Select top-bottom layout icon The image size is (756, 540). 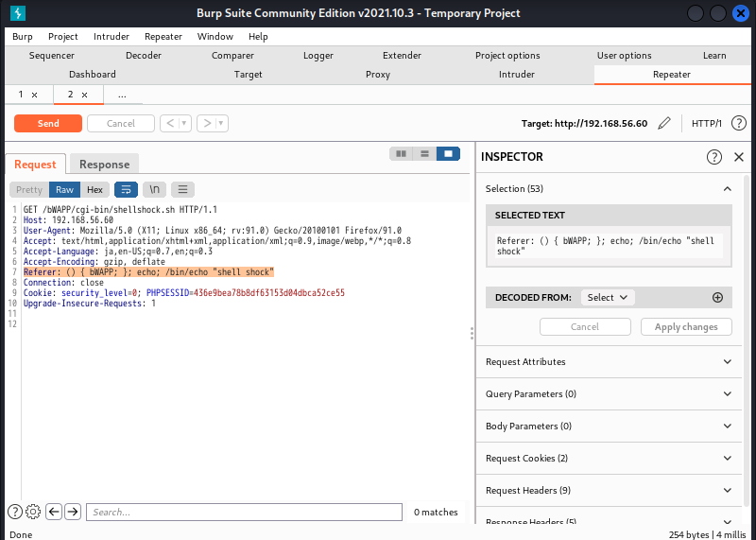coord(424,153)
